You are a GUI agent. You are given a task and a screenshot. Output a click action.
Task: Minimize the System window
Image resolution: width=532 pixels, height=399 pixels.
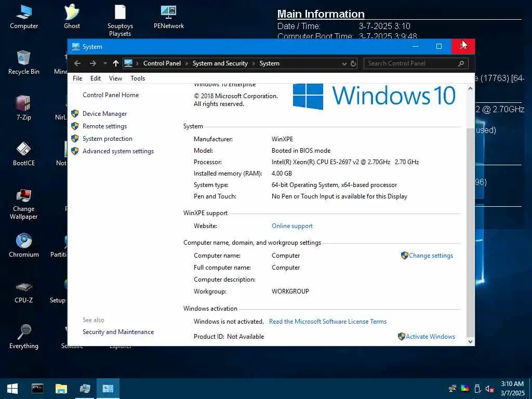pyautogui.click(x=416, y=46)
